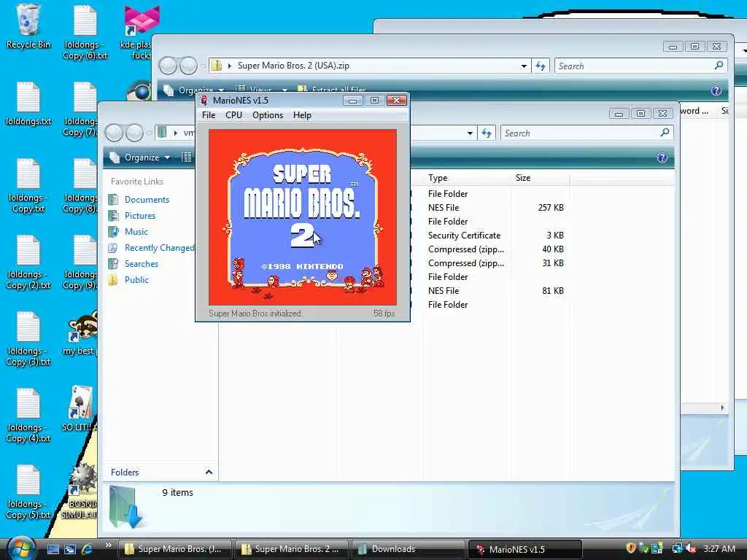Open the Help menu in MarioNES
747x560 pixels.
coord(302,115)
